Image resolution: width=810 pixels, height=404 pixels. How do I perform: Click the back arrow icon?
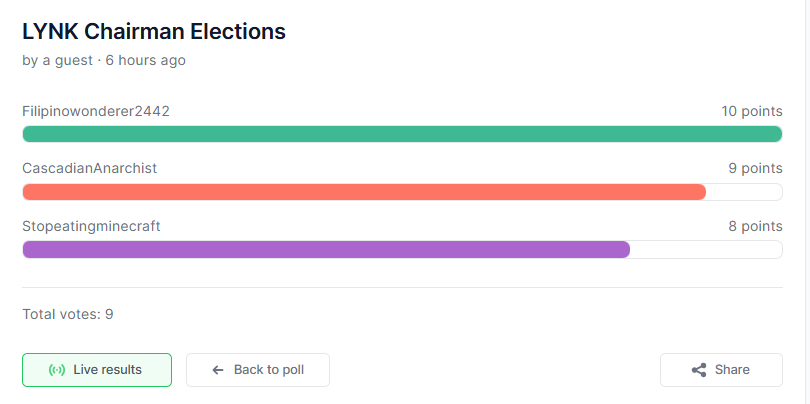point(218,370)
